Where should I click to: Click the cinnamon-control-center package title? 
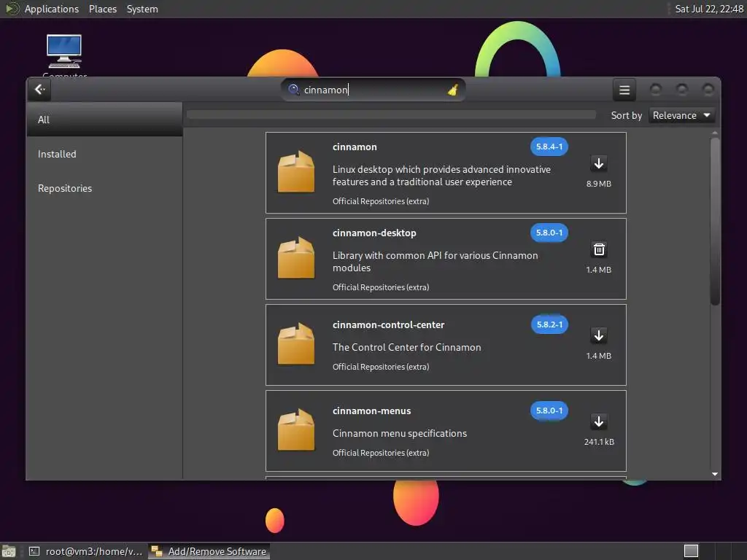point(388,324)
